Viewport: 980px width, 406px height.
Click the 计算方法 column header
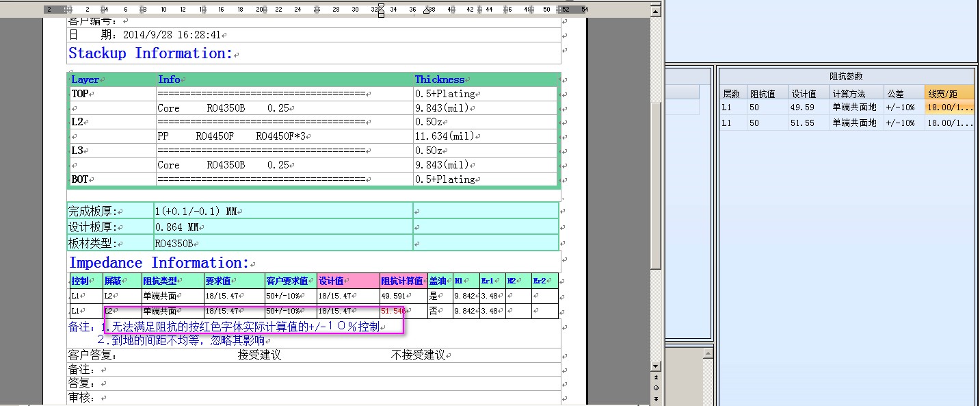(856, 93)
